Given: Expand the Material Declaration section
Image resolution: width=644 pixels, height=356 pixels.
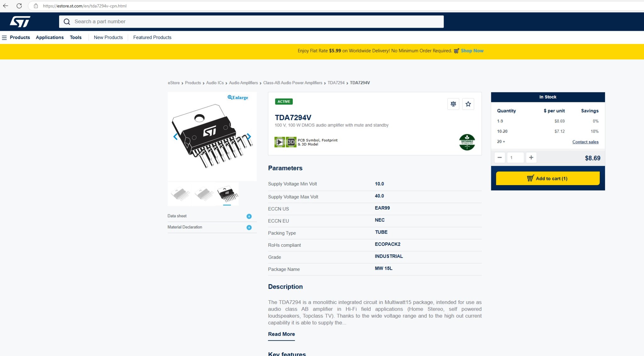Looking at the screenshot, I should point(249,227).
